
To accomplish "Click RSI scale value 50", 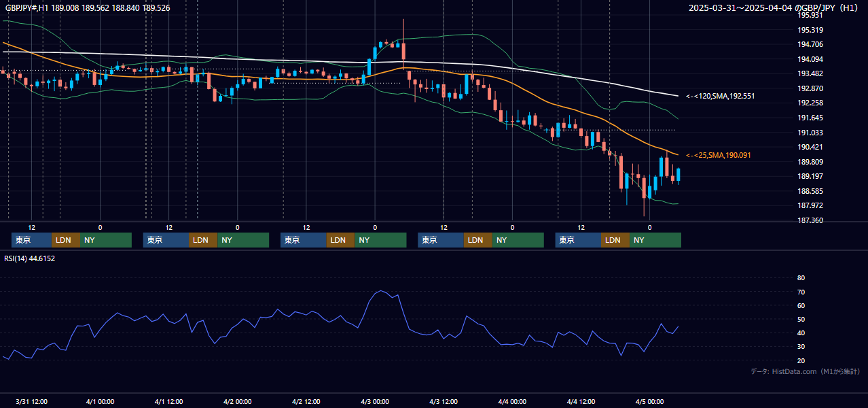I will coord(801,319).
